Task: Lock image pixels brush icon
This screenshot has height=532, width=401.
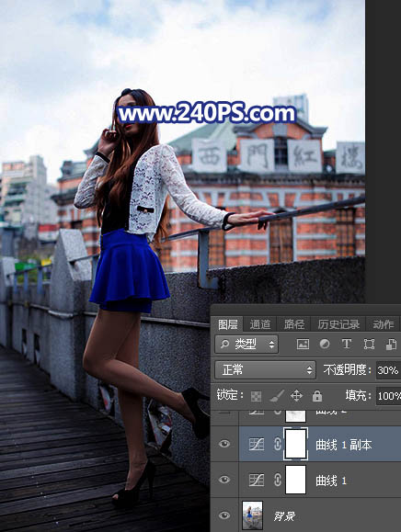Action: point(277,396)
